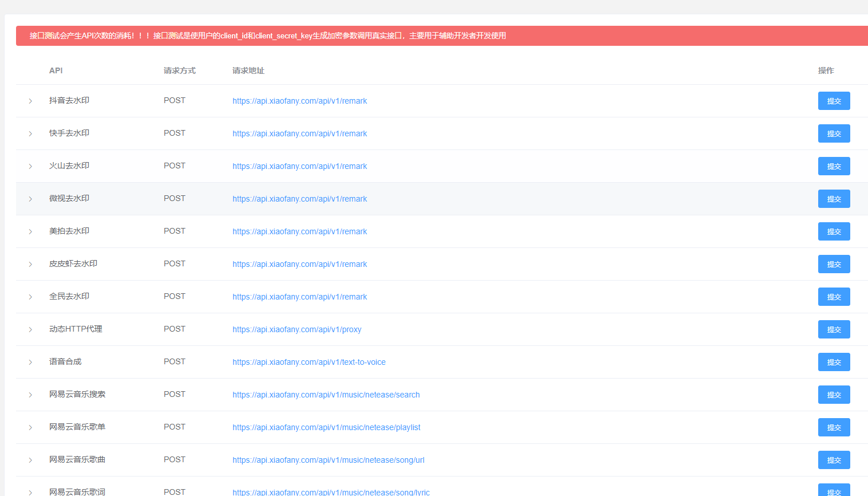Click 提交 for 抖音去水印

(x=834, y=101)
